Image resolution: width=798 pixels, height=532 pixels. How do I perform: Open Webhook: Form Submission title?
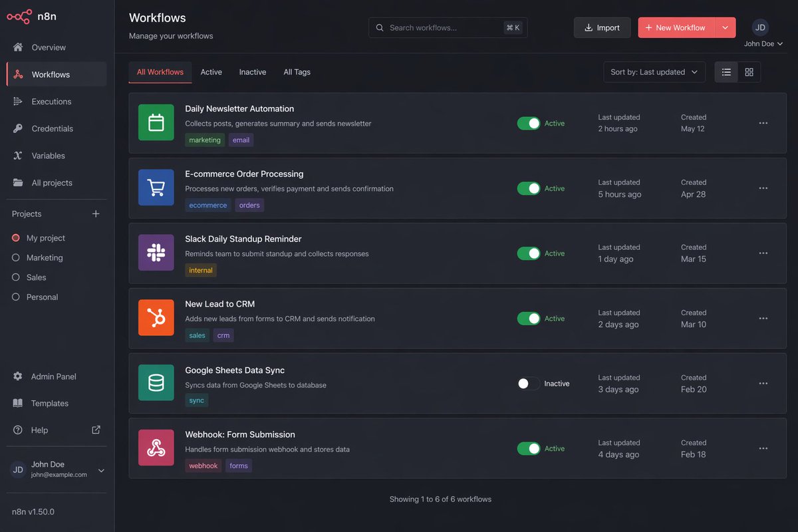(240, 435)
